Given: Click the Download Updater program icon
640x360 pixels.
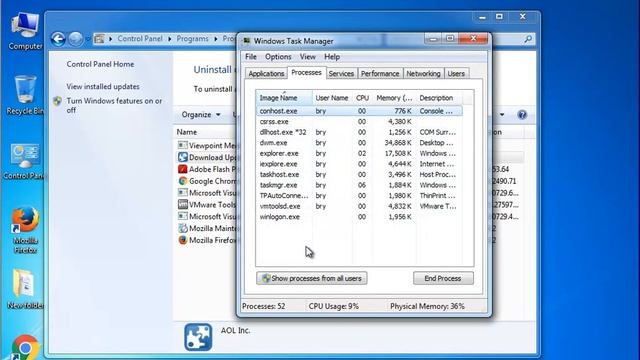Looking at the screenshot, I should 182,157.
